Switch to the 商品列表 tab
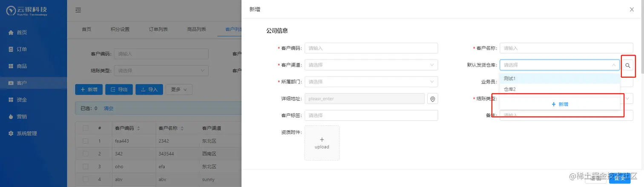This screenshot has width=644, height=187. pyautogui.click(x=196, y=29)
